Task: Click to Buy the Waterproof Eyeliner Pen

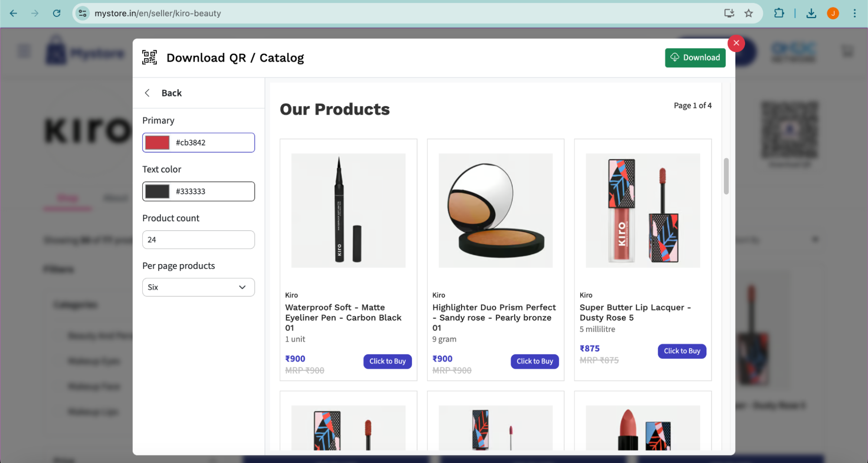Action: point(387,361)
